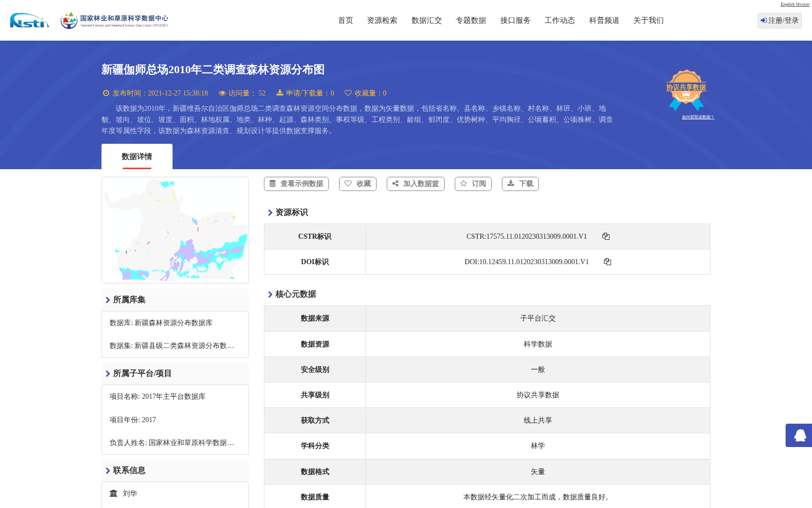Image resolution: width=812 pixels, height=508 pixels.
Task: Open the QQ customer service chat icon
Action: point(800,435)
